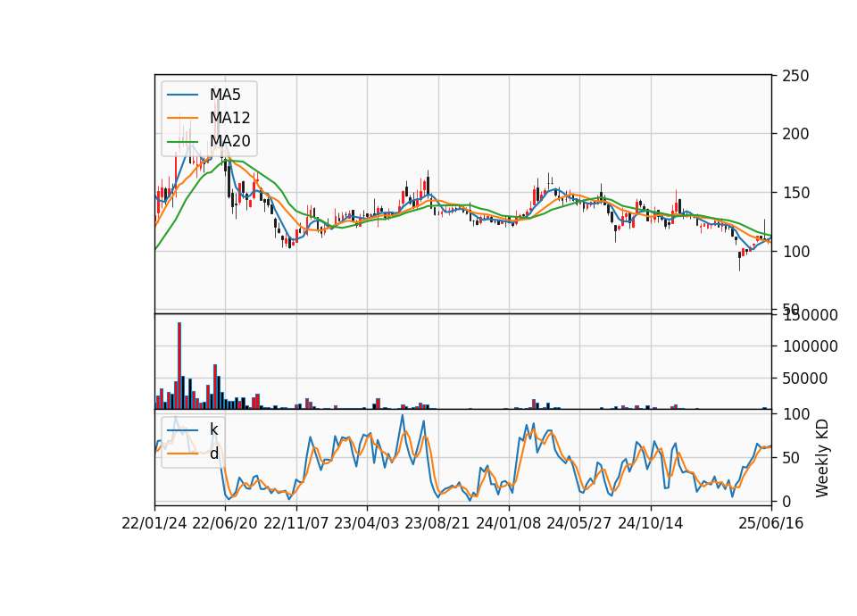
Task: Click the 22/01/24 date tick label
Action: (154, 523)
